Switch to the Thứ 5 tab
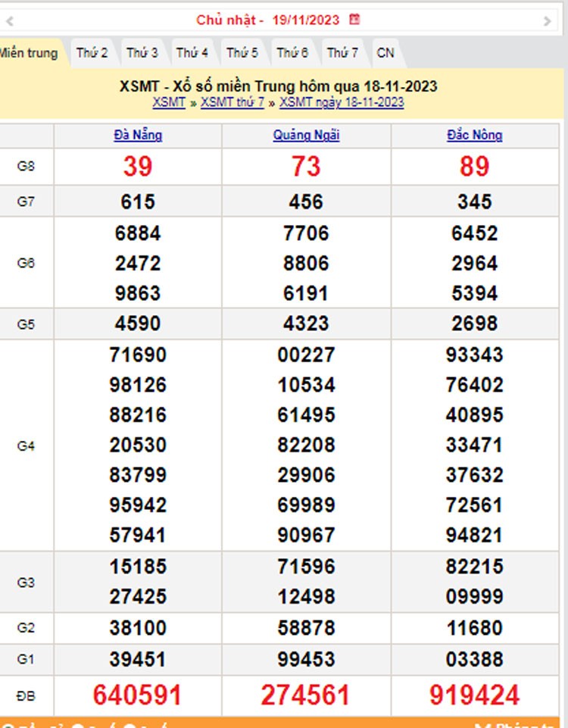This screenshot has width=568, height=728. coord(242,53)
